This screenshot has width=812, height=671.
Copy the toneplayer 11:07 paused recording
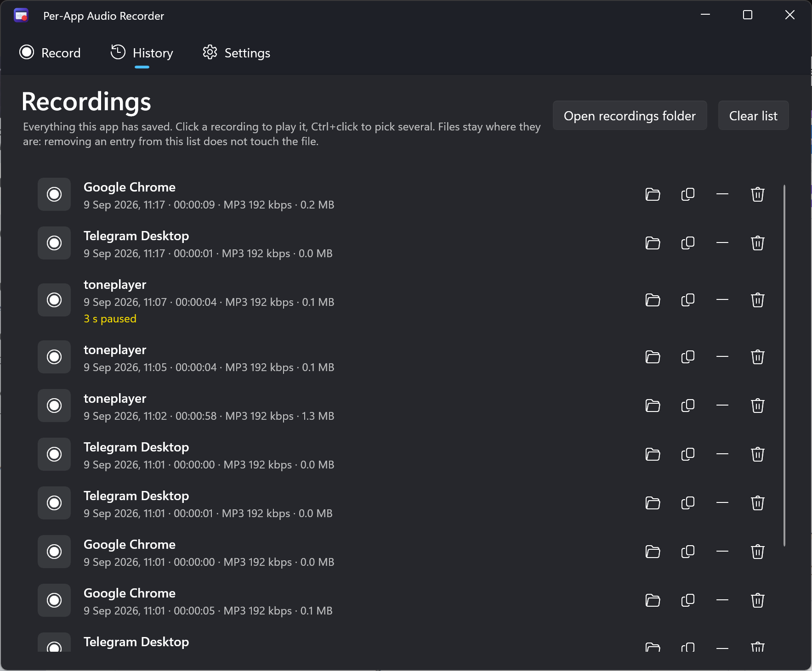click(x=687, y=300)
